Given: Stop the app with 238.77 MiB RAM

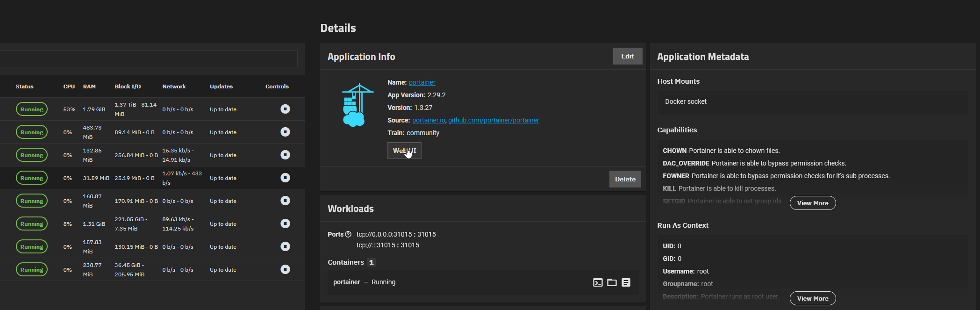Looking at the screenshot, I should 285,269.
